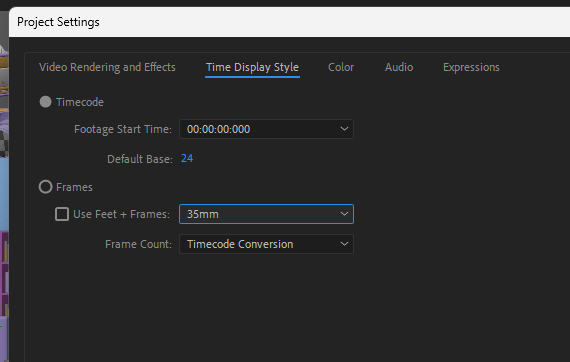570x362 pixels.
Task: Open the Color tab
Action: (341, 67)
